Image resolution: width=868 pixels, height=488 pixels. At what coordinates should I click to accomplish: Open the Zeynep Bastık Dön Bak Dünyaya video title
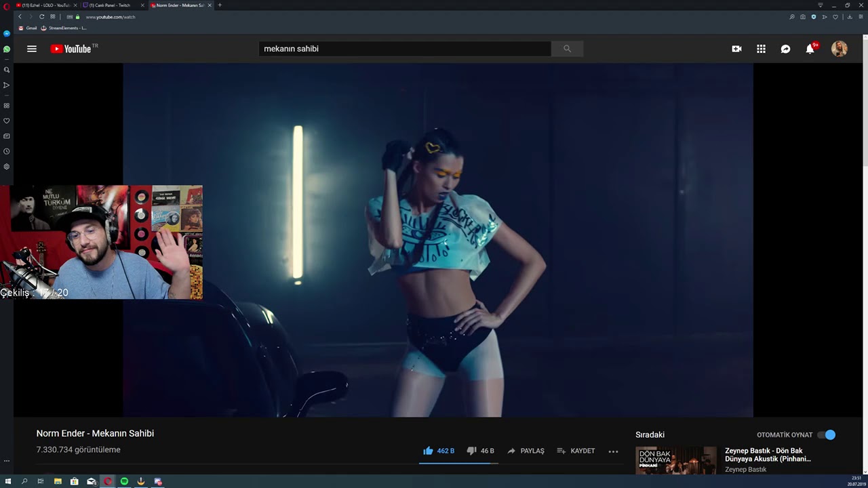pyautogui.click(x=768, y=455)
